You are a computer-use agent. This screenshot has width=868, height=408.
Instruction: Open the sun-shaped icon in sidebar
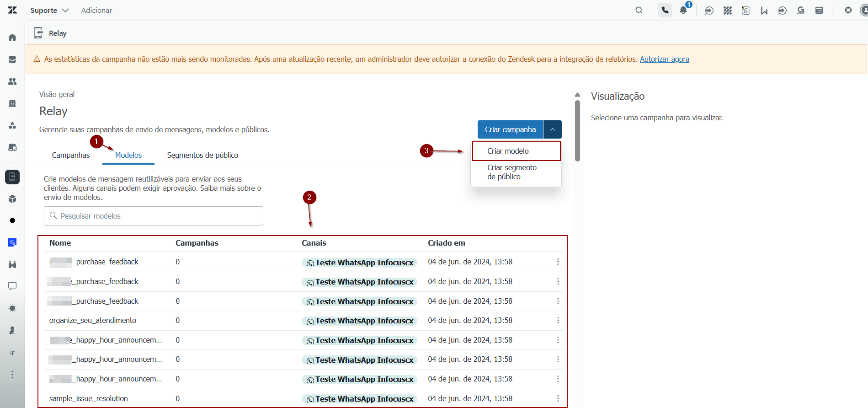(12, 308)
